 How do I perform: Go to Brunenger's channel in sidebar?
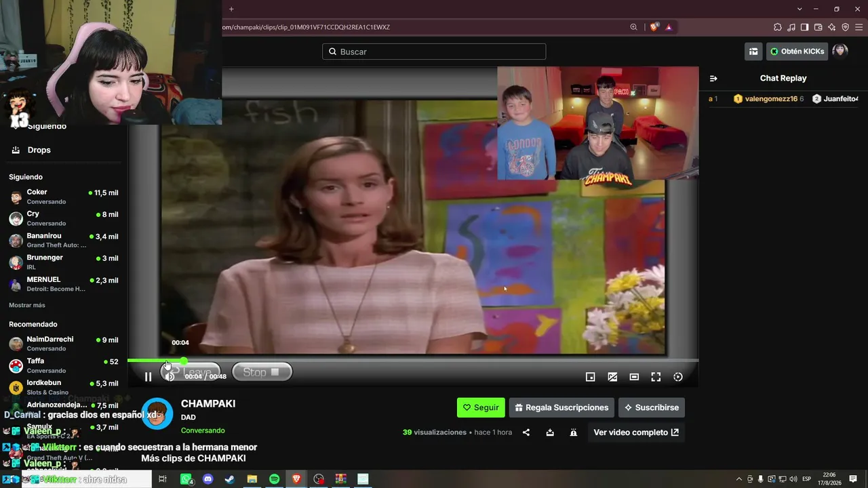64,262
